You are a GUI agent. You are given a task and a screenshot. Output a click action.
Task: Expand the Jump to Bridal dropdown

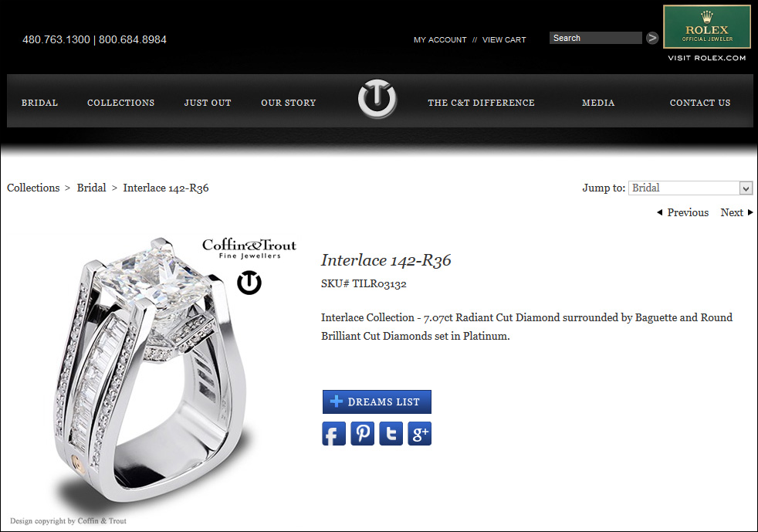point(690,188)
